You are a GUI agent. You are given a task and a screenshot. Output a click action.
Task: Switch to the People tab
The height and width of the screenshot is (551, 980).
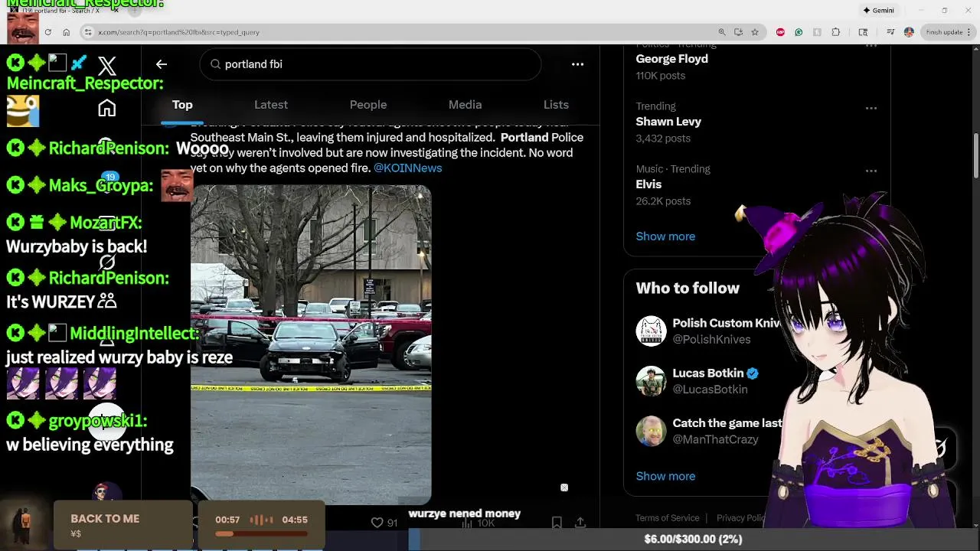368,105
